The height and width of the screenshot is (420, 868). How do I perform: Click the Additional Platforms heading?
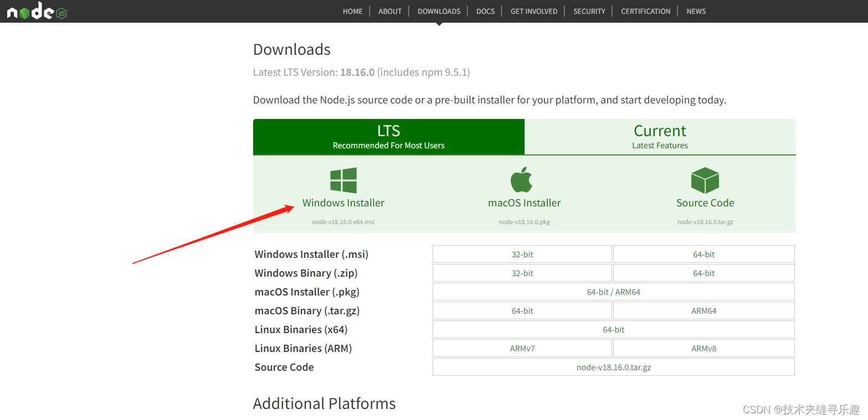(325, 403)
